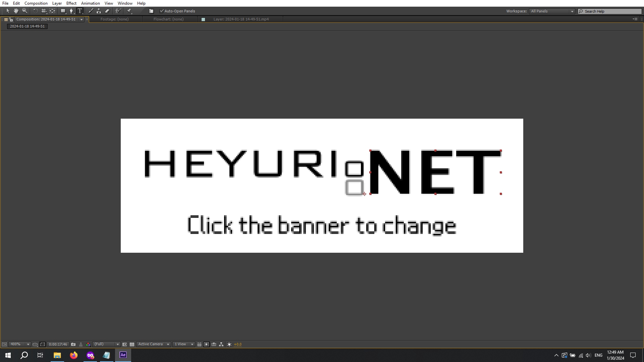
Task: Uncheck Auto-Open Panels checkbox
Action: coord(162,11)
